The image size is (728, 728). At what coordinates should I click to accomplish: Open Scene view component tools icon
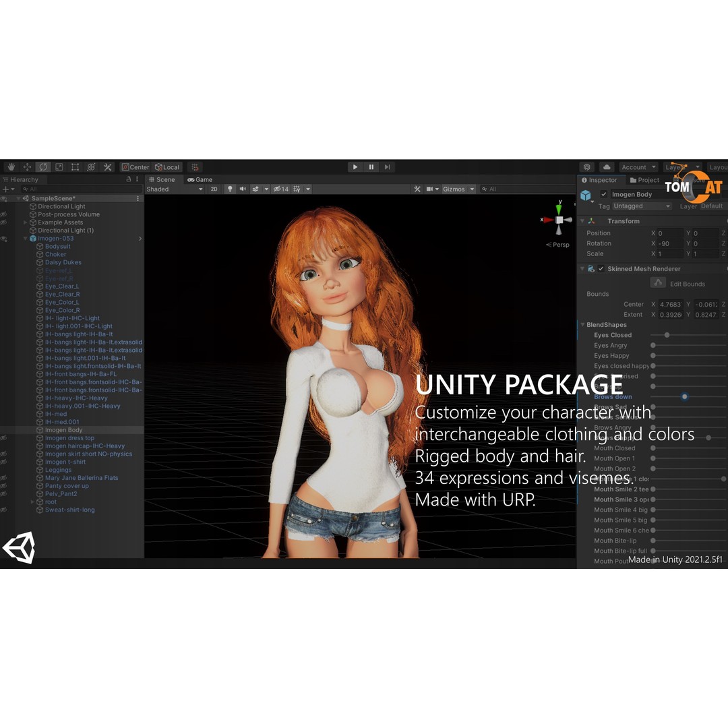(417, 189)
